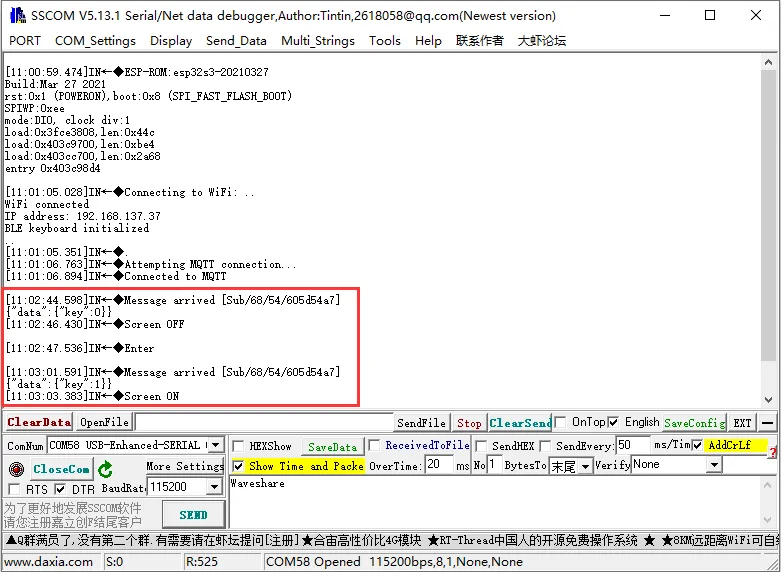Uncheck Show Time and Packet option

point(238,466)
